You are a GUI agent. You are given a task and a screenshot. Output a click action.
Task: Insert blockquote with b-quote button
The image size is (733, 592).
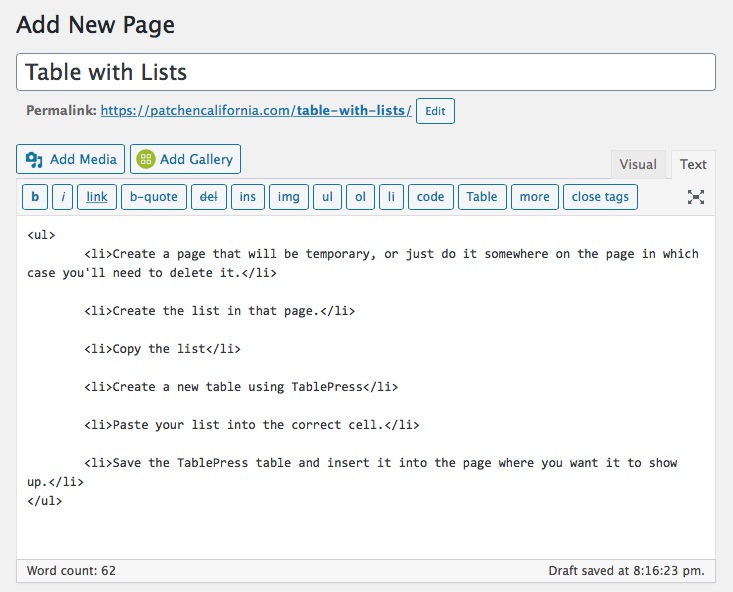[154, 197]
